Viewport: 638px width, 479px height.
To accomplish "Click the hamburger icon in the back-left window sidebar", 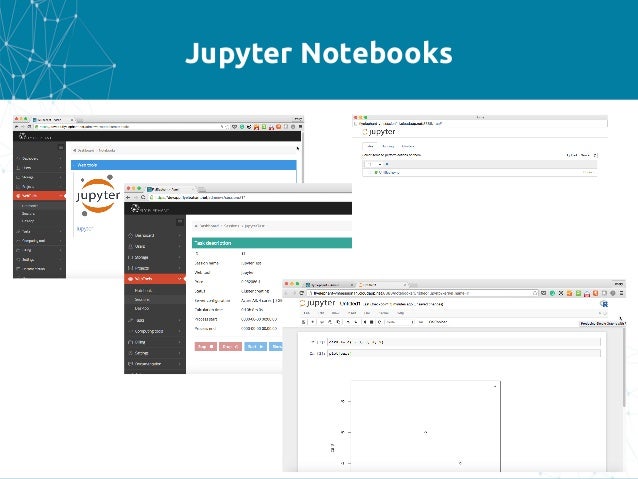I will 61,147.
